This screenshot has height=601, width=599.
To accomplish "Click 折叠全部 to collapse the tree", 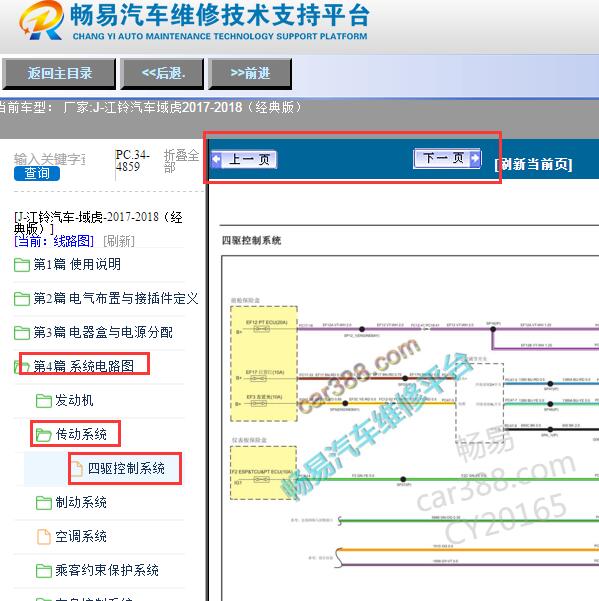I will (x=181, y=161).
